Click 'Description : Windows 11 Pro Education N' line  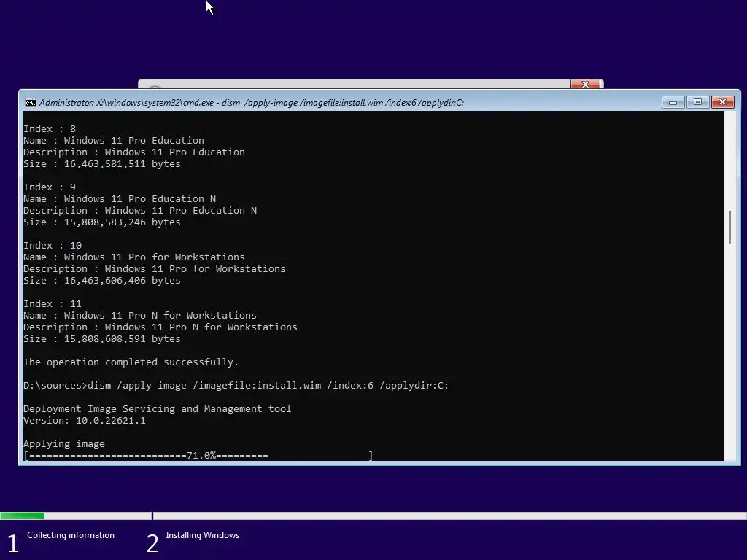(x=140, y=211)
